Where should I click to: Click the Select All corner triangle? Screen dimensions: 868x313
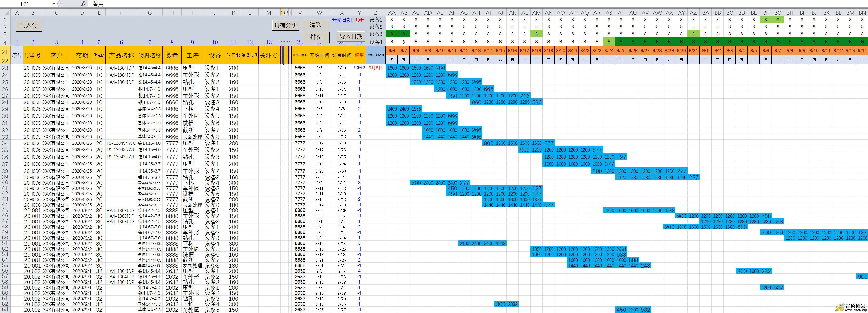click(x=5, y=13)
